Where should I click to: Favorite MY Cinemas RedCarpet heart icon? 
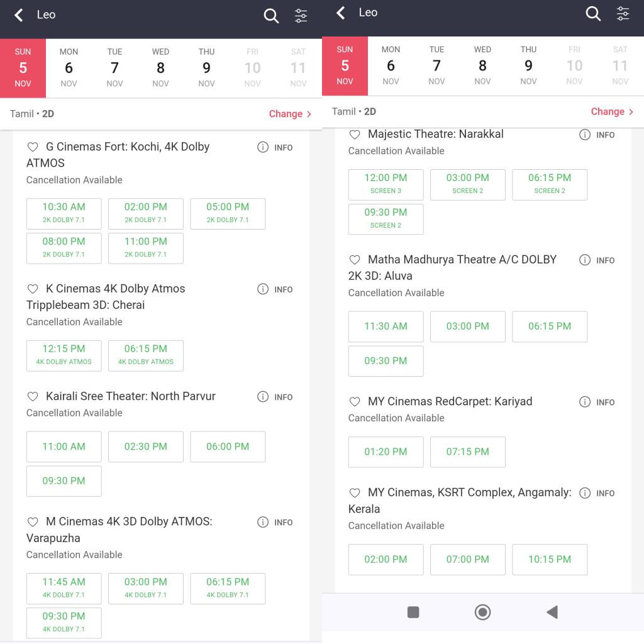[355, 401]
